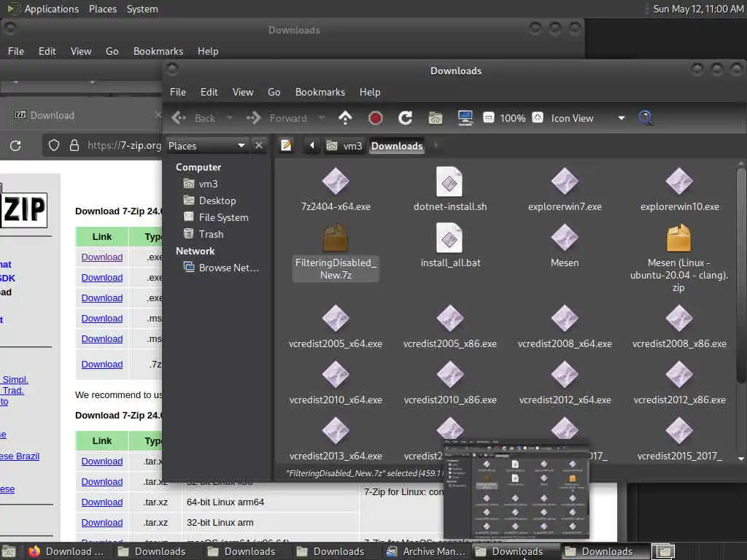Viewport: 747px width, 560px height.
Task: Open the View menu of front Downloads window
Action: [x=242, y=92]
